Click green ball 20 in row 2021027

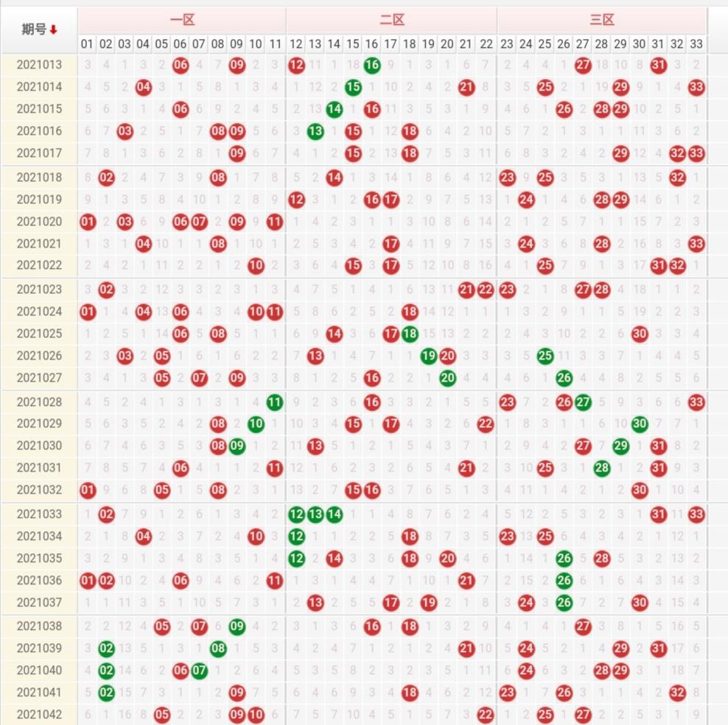(447, 378)
